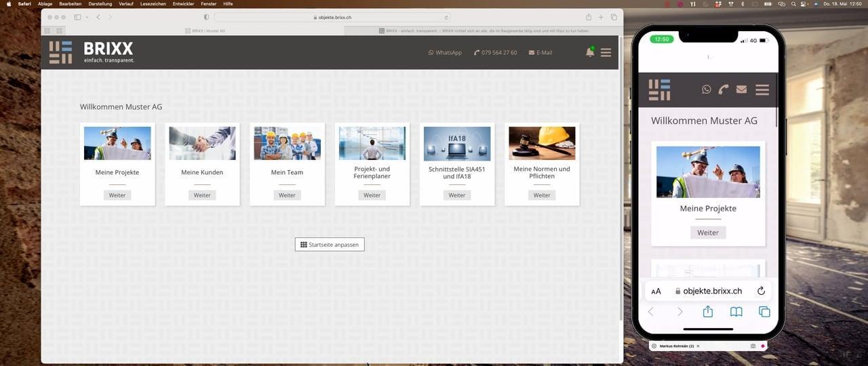The height and width of the screenshot is (366, 868).
Task: Click the WhatsApp contact link in header
Action: pyautogui.click(x=445, y=52)
